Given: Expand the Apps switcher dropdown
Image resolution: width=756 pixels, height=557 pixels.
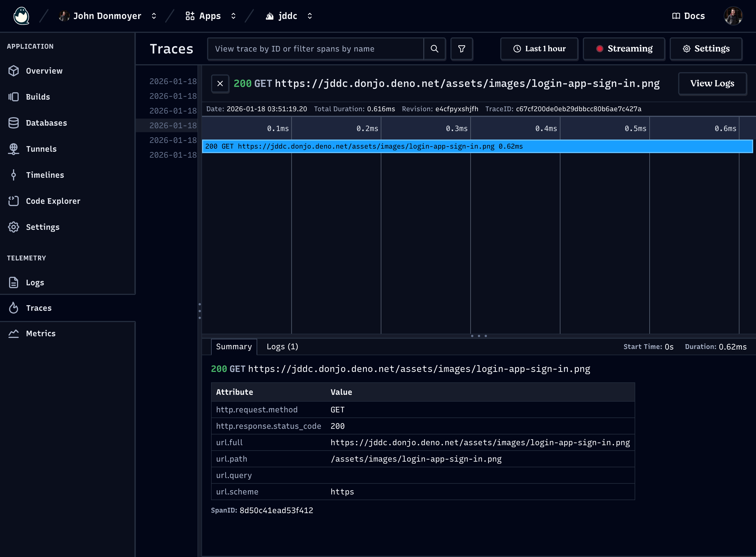Looking at the screenshot, I should pos(210,16).
